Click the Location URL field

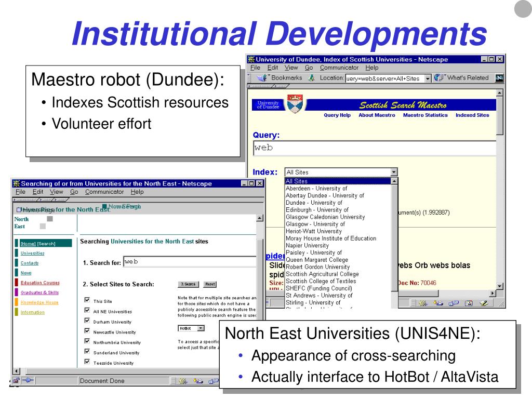point(385,78)
